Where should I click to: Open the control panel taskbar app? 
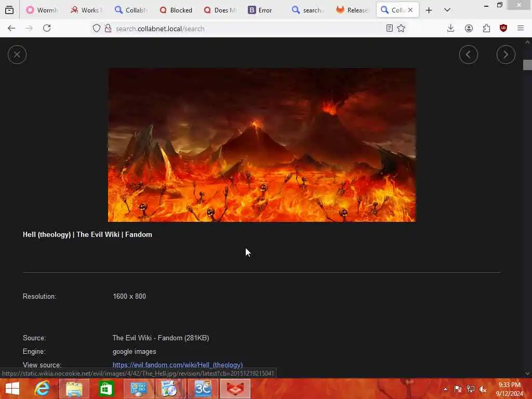pyautogui.click(x=138, y=389)
